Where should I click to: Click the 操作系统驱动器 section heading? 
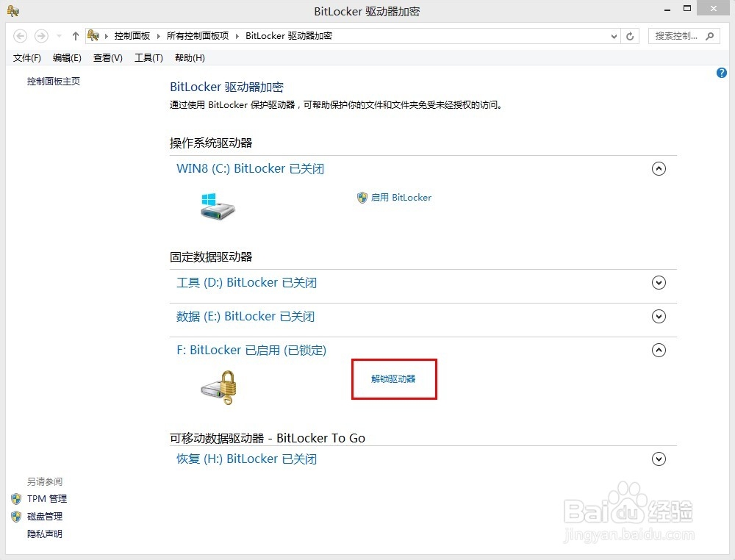coord(211,143)
